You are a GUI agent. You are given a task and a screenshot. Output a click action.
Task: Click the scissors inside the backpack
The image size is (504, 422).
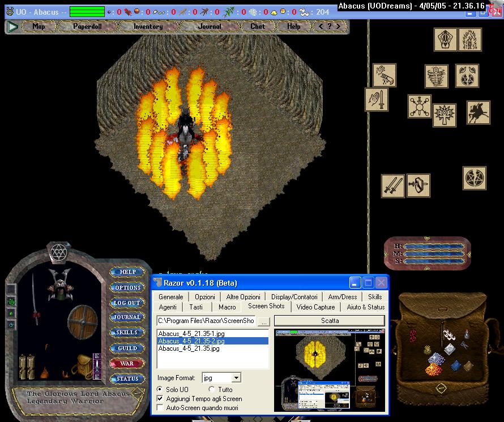click(x=464, y=345)
